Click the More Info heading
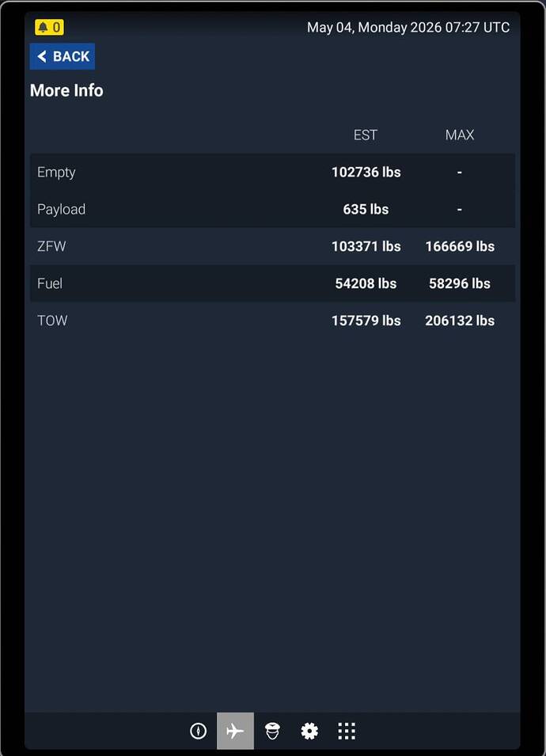This screenshot has height=756, width=546. click(x=66, y=91)
